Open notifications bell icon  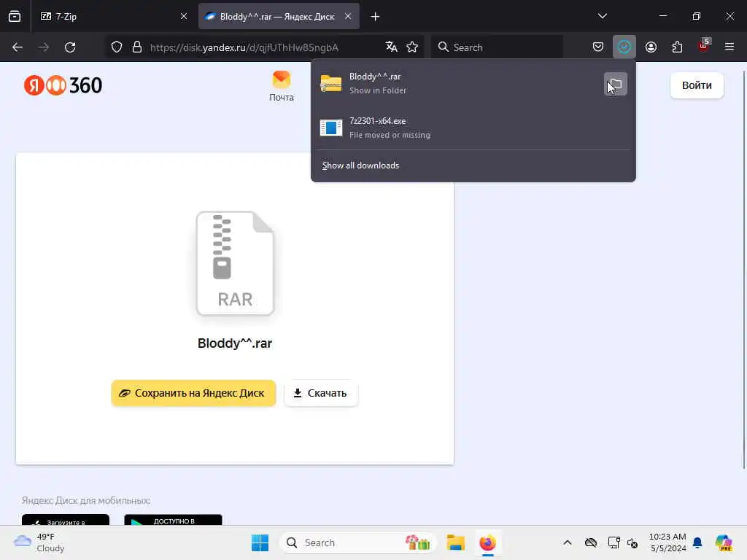coord(697,542)
